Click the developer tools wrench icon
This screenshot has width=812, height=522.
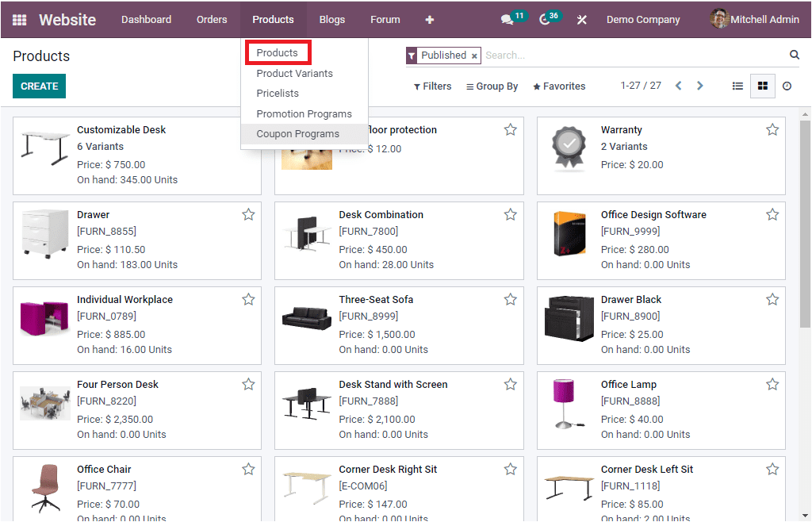click(581, 19)
